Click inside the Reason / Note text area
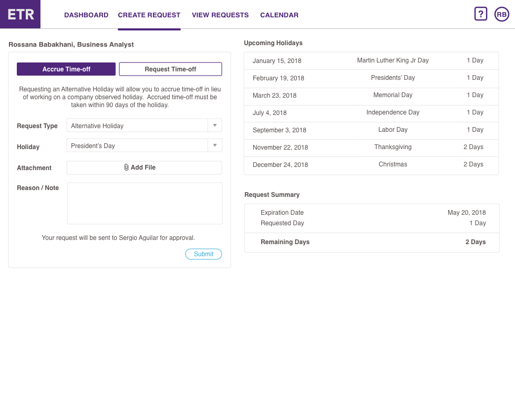The image size is (515, 420). pyautogui.click(x=145, y=204)
